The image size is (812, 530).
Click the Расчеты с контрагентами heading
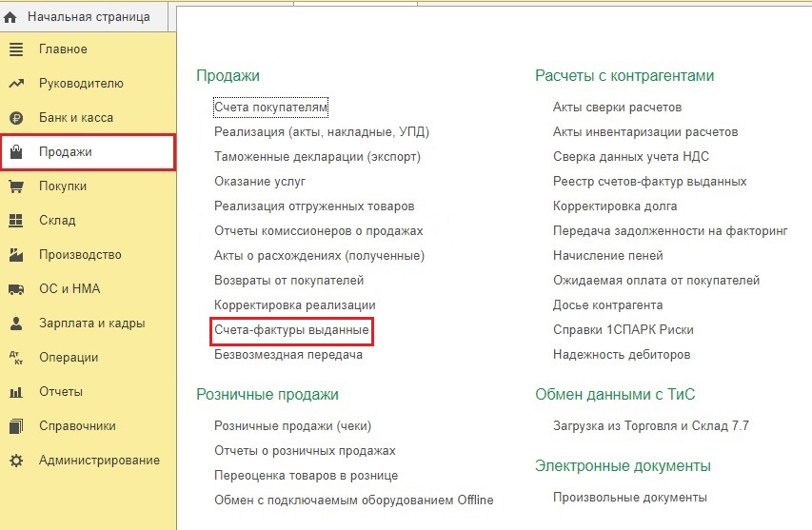624,75
